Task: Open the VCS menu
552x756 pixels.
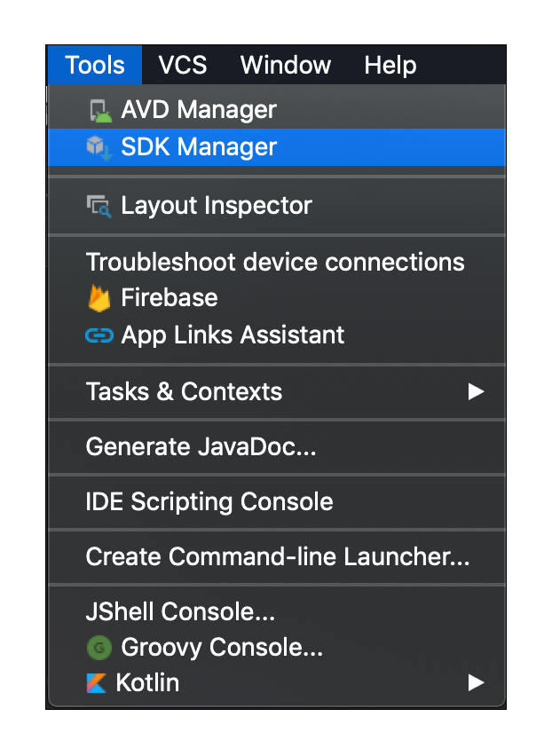Action: 183,65
